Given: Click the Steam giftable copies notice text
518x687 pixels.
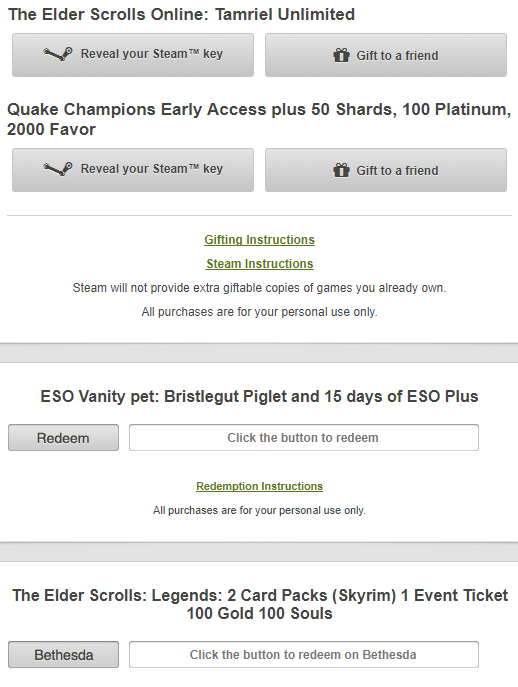Looking at the screenshot, I should [x=259, y=288].
